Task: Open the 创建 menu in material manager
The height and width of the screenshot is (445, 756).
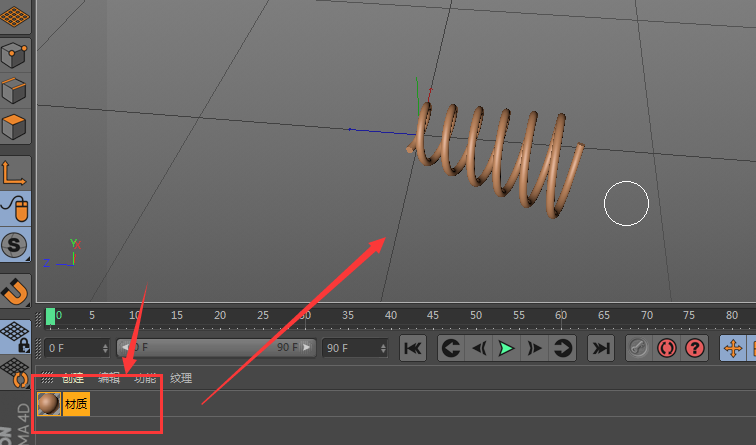Action: (73, 378)
